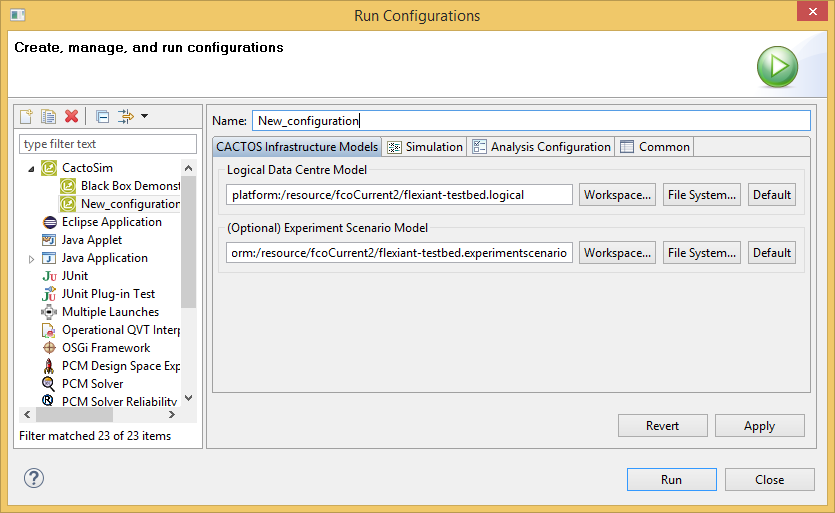Click the PCM Design Space Exploration rocket icon

tap(49, 366)
